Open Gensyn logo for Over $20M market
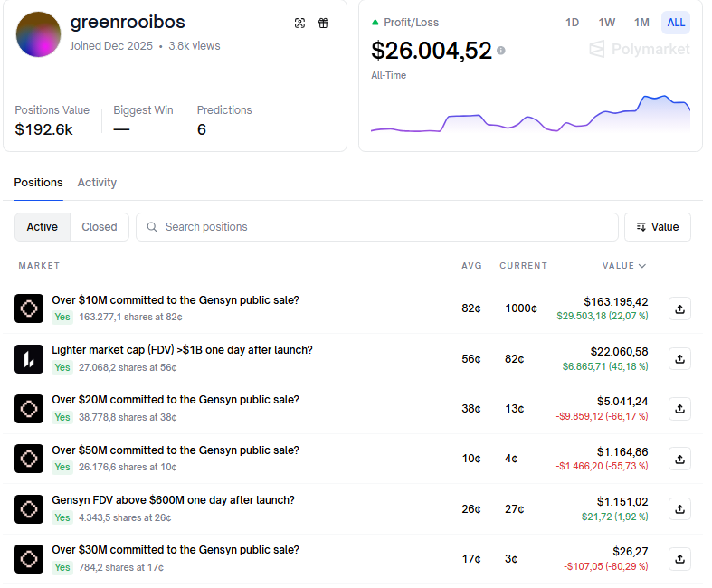The height and width of the screenshot is (588, 712). click(x=29, y=409)
